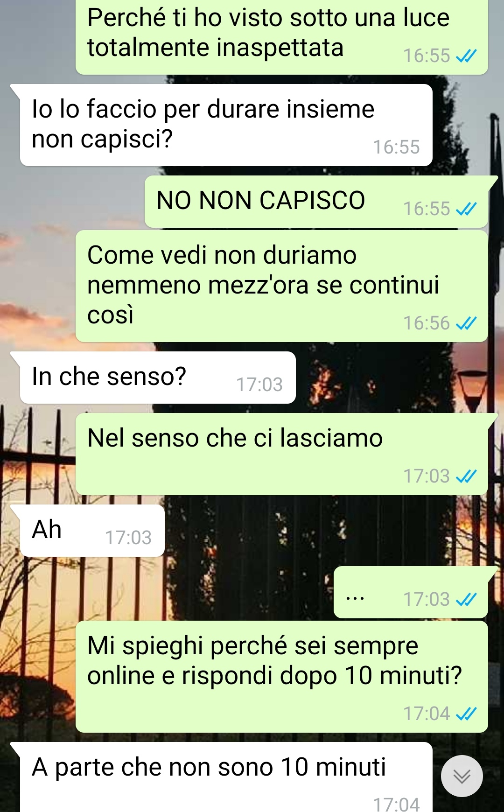Tap the 17:03 timestamp on 'In che senso?'

(x=259, y=385)
